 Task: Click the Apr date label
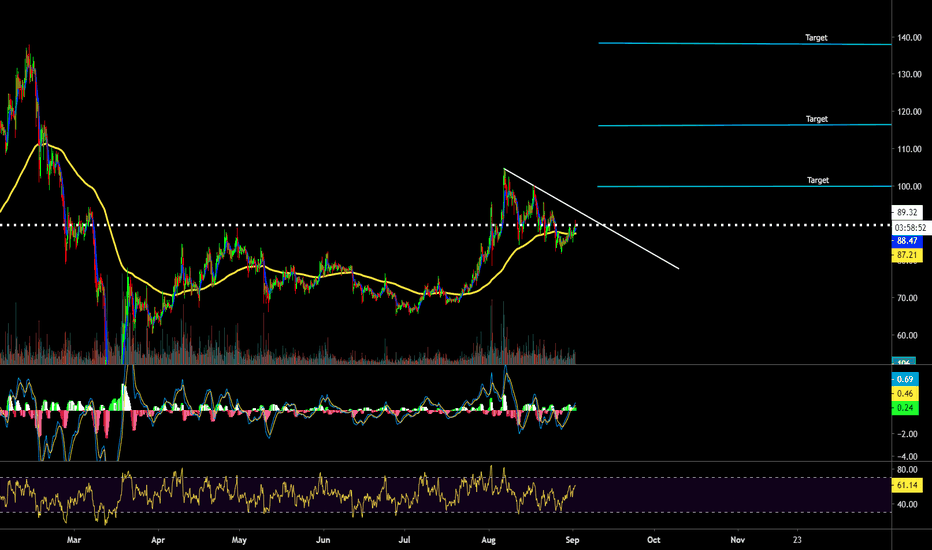[158, 540]
